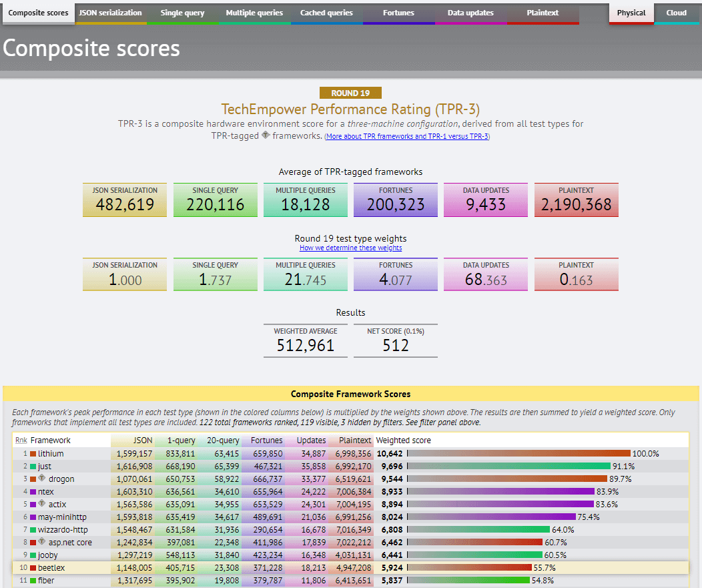Switch to the Data updates tab
Screen dimensions: 702x588
tap(470, 12)
